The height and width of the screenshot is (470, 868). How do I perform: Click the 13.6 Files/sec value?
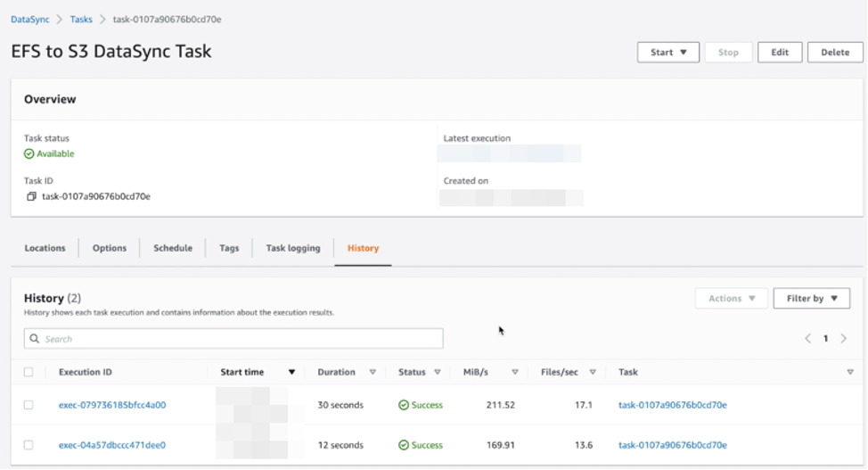click(x=584, y=445)
